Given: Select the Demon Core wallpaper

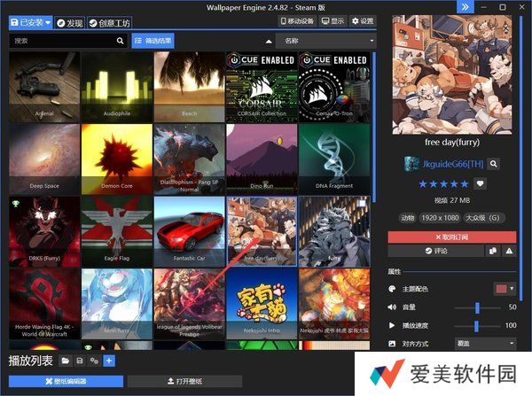Looking at the screenshot, I should (x=117, y=159).
